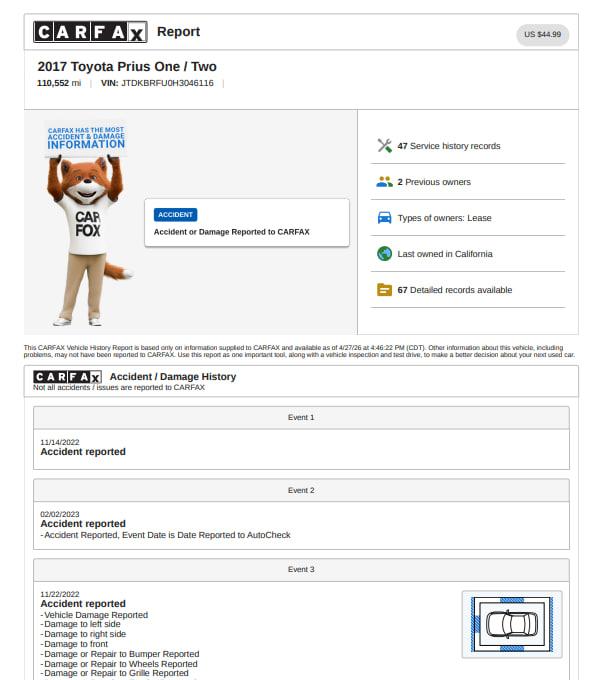Click the wrench service history icon
The width and height of the screenshot is (605, 680).
pyautogui.click(x=384, y=146)
